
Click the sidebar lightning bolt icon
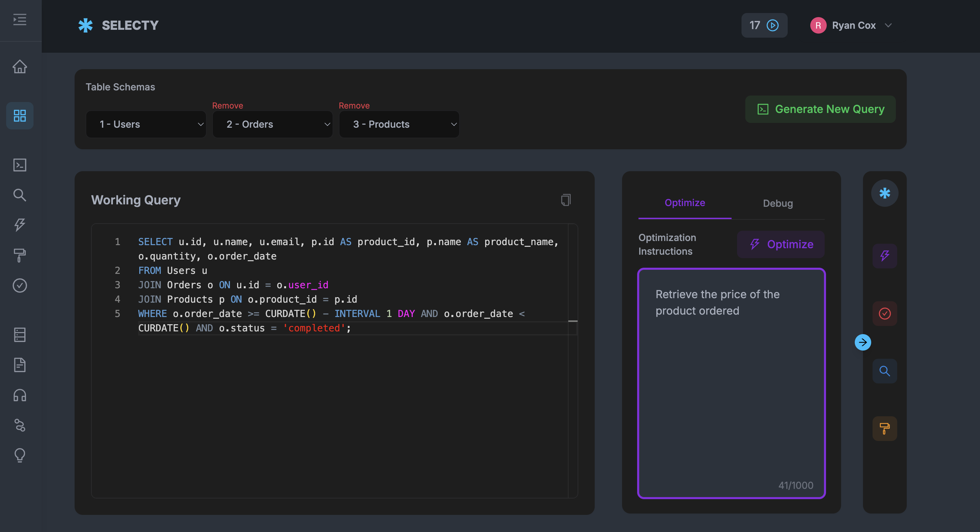click(x=20, y=225)
